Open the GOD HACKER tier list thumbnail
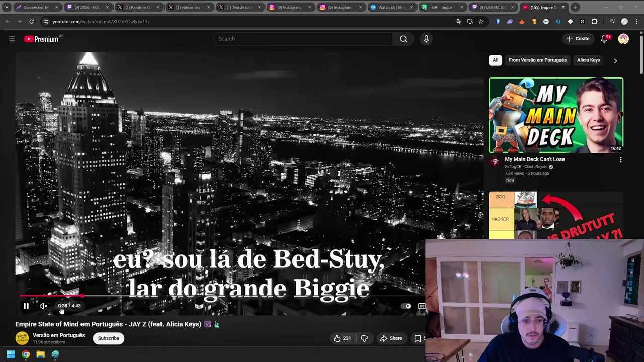This screenshot has width=644, height=362. 556,215
